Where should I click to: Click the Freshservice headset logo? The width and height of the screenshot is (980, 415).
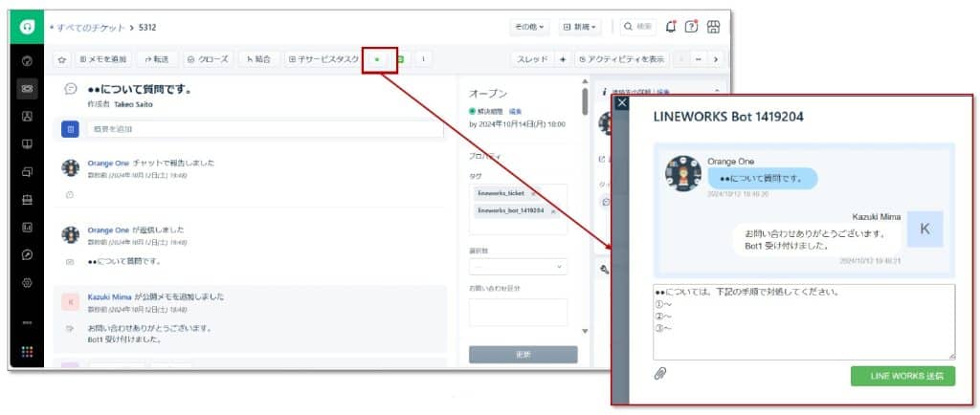coord(27,28)
